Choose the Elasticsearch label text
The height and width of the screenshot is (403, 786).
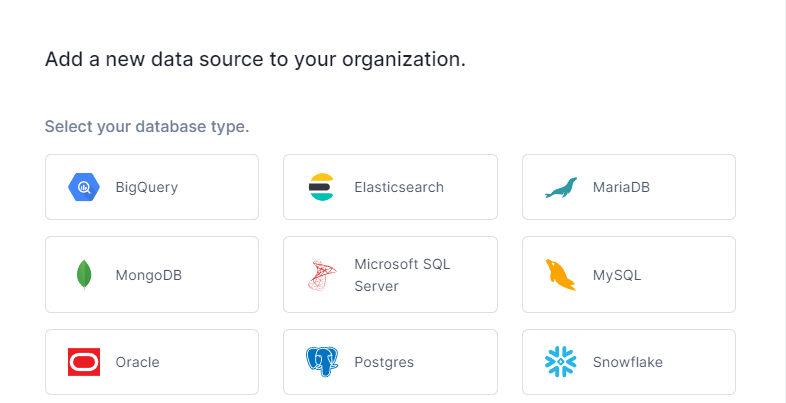pos(399,187)
